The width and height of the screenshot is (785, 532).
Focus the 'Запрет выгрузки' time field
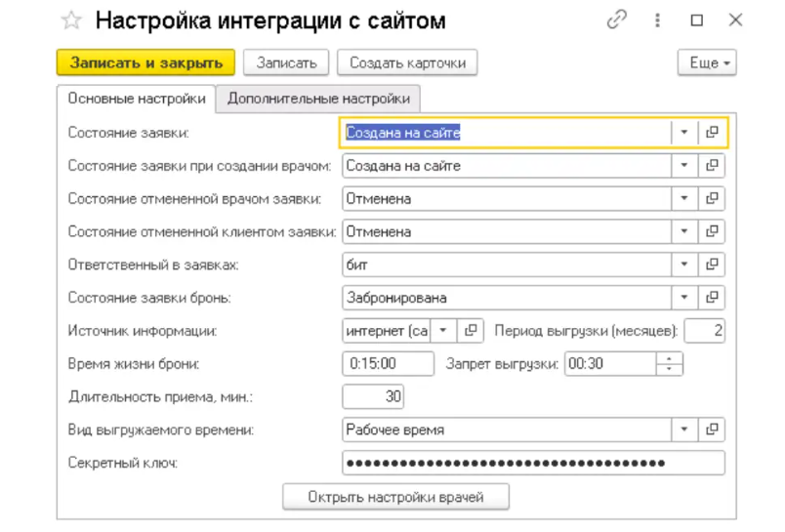[x=610, y=364]
